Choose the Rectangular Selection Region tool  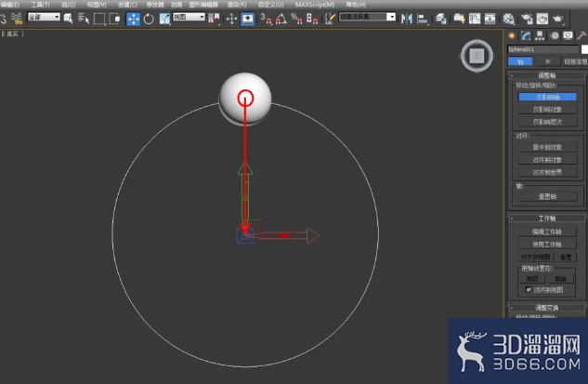coord(99,19)
